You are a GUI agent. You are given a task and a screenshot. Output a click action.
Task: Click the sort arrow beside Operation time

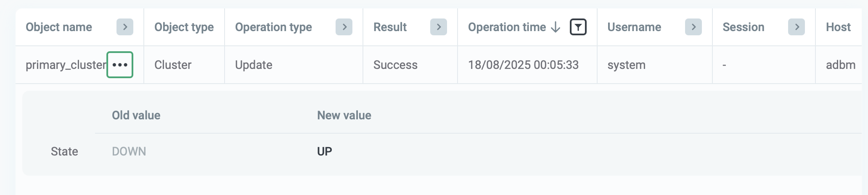click(x=556, y=27)
